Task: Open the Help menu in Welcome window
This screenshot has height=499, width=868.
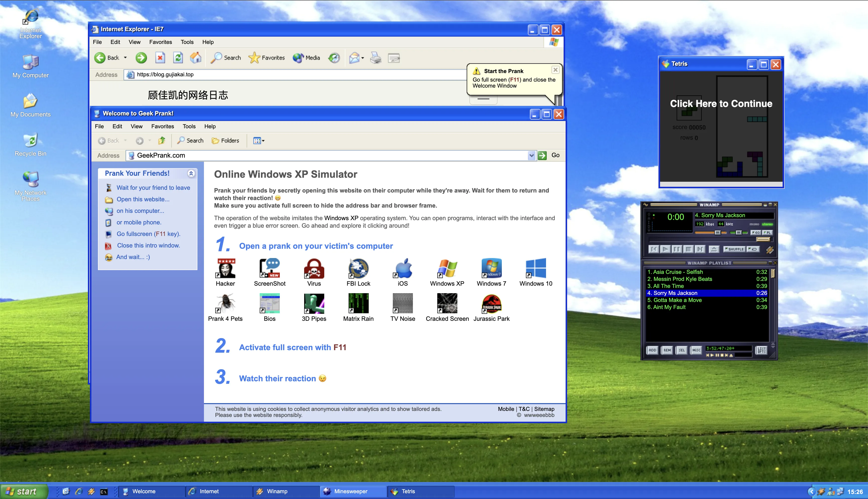Action: pos(210,127)
